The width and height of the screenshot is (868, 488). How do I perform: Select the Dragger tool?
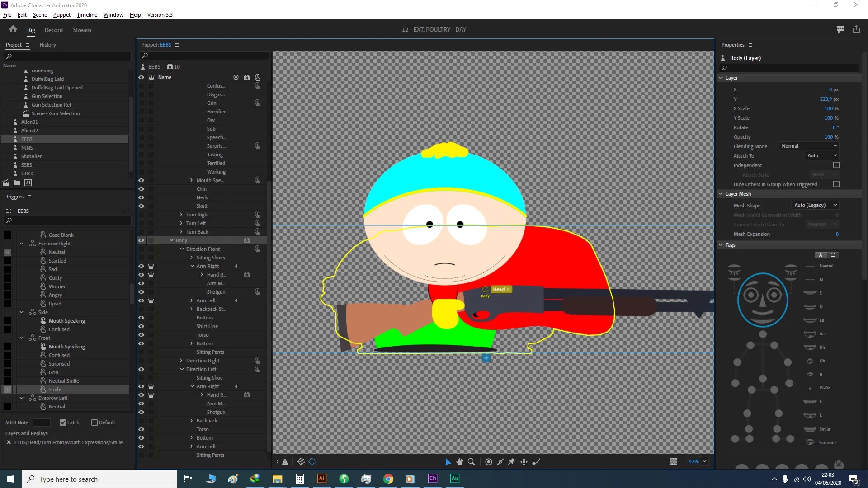(x=524, y=461)
